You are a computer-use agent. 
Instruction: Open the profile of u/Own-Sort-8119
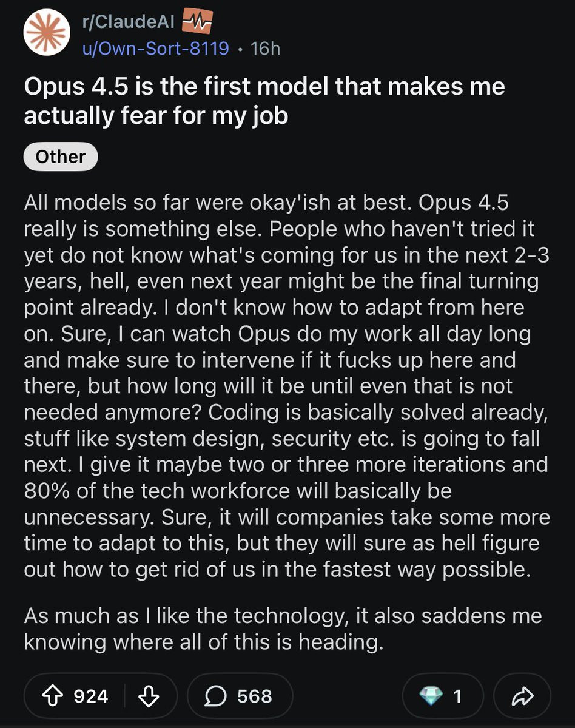click(x=156, y=48)
